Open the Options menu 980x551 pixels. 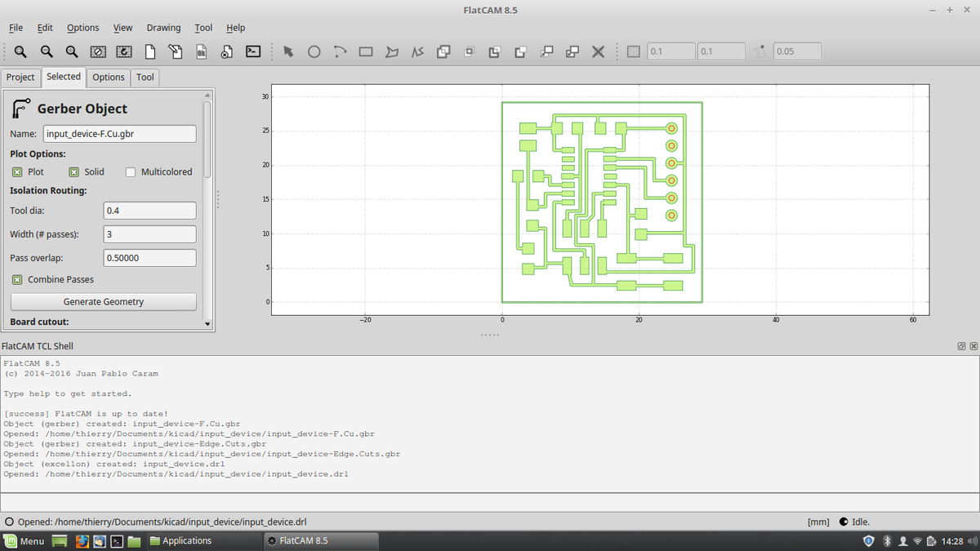(x=83, y=28)
